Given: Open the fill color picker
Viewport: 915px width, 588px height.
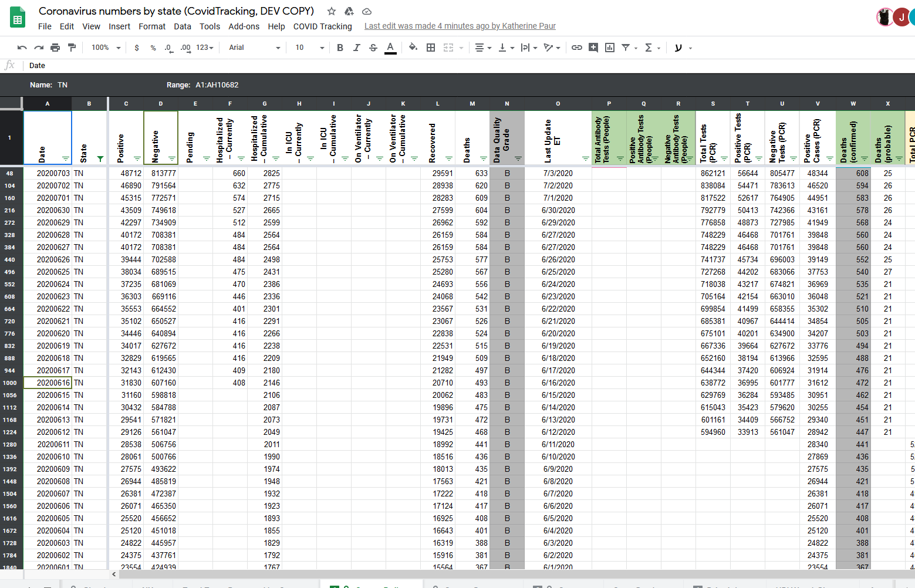Looking at the screenshot, I should coord(413,48).
